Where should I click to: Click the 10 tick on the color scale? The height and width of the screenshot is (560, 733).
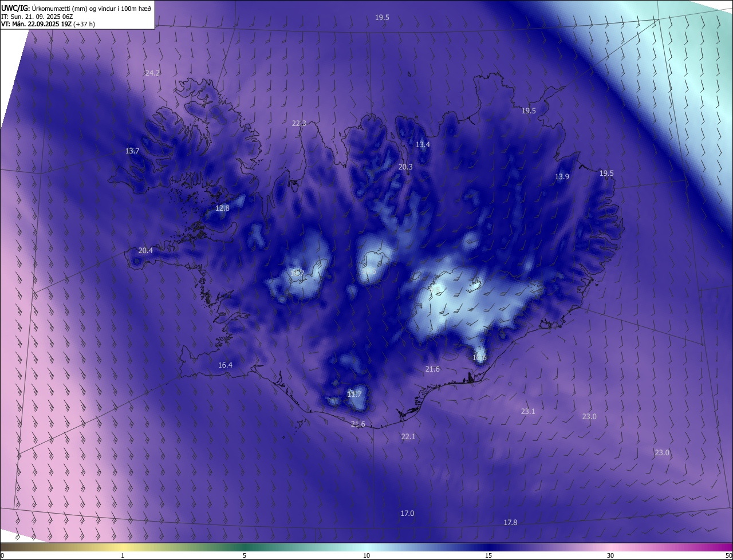[366, 556]
